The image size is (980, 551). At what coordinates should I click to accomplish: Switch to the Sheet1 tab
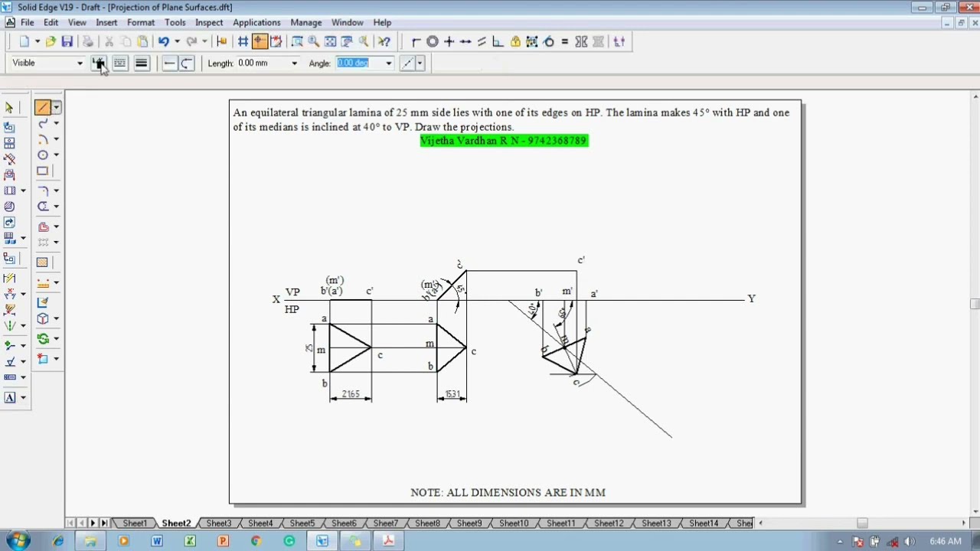click(135, 523)
